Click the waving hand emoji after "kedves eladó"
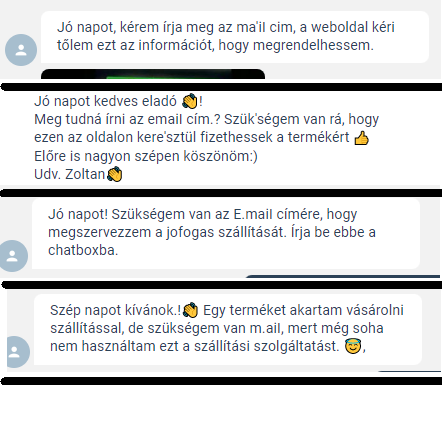 190,101
